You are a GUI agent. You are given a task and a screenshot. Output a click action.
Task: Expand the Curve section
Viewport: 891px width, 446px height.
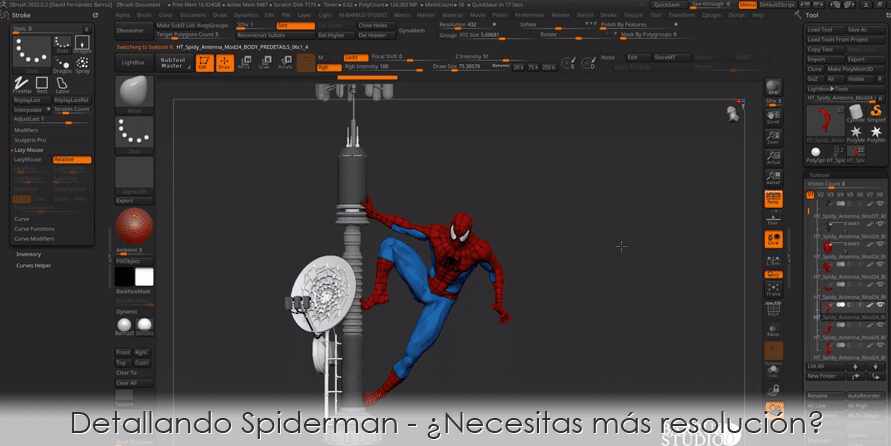point(22,219)
